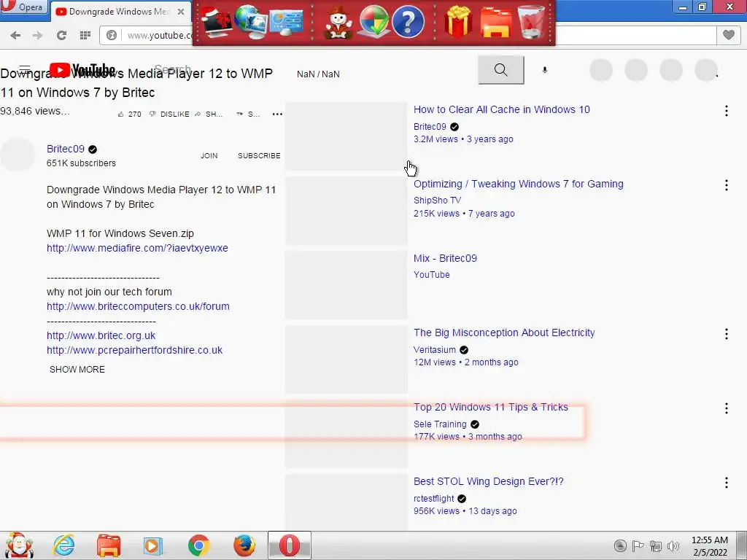
Task: Expand description with SHOW MORE
Action: click(77, 370)
